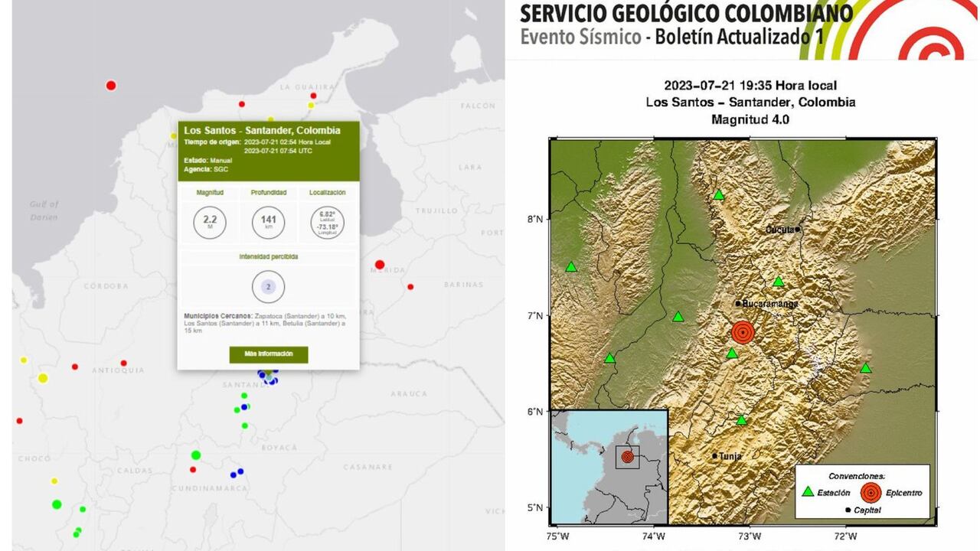Select the large yellow dot in Antioquia
The image size is (980, 551).
click(43, 377)
